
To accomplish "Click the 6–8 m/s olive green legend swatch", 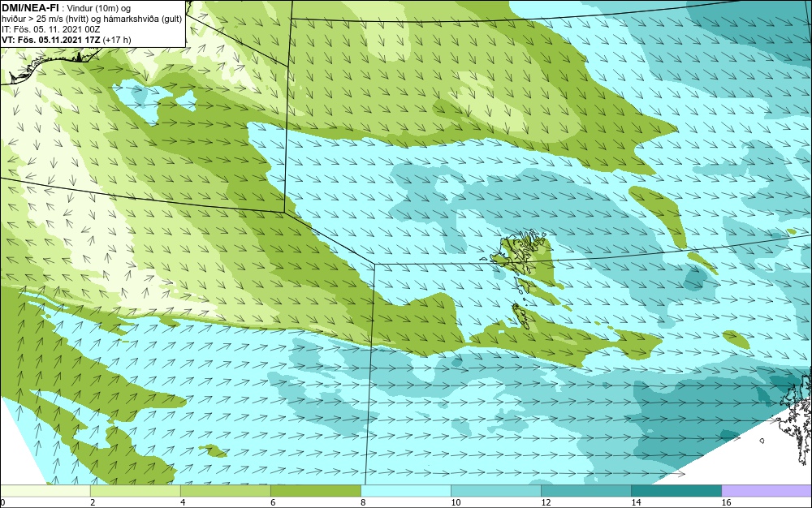I will point(316,490).
